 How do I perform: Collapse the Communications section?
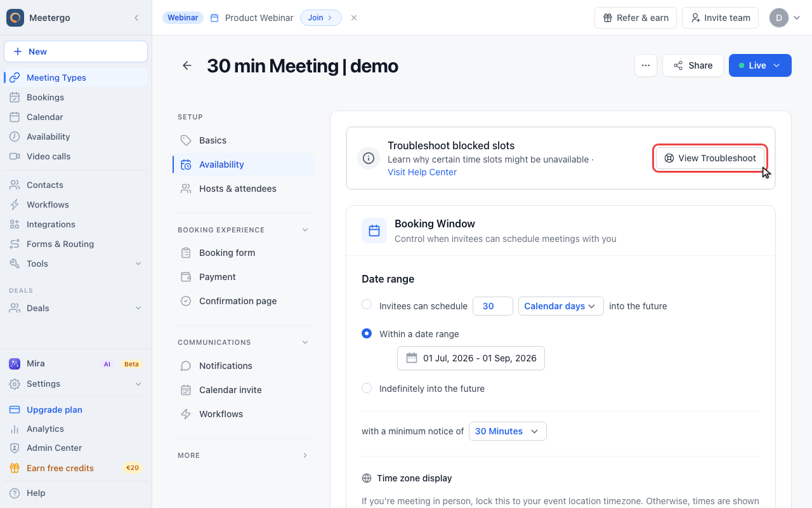[305, 342]
